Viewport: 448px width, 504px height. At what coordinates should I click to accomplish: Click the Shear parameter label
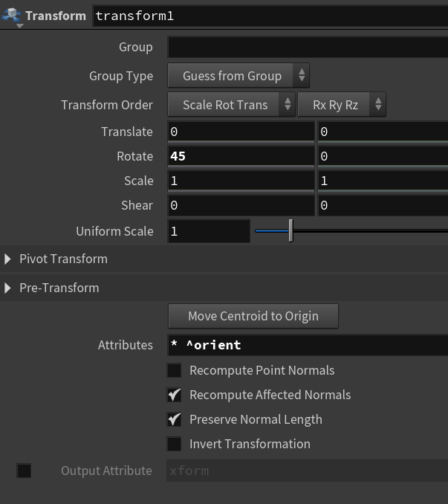[137, 205]
